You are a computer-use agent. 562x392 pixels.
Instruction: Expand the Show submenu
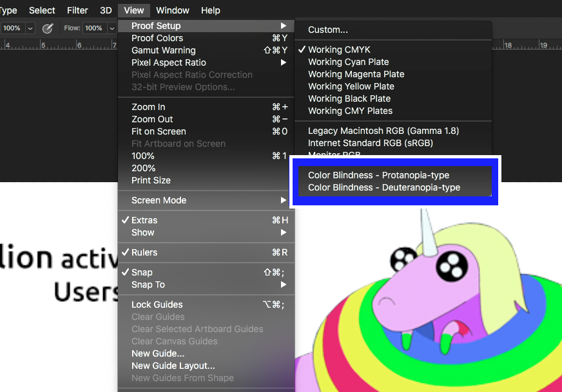206,232
